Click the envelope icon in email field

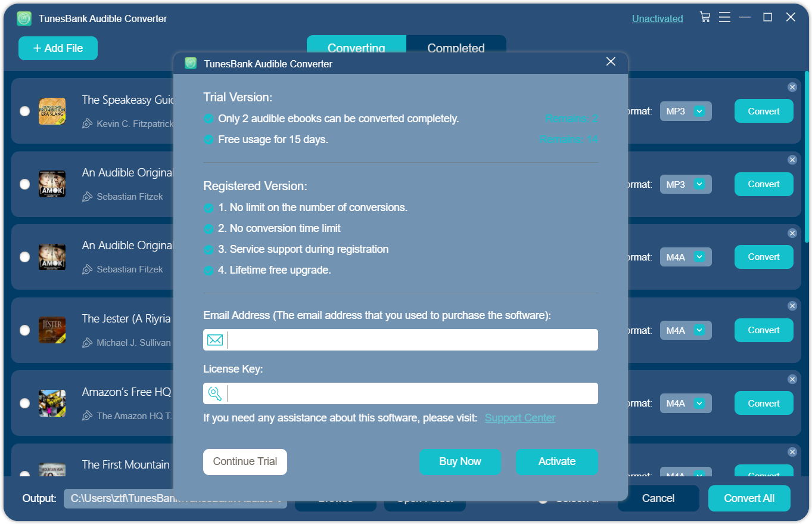(x=215, y=340)
